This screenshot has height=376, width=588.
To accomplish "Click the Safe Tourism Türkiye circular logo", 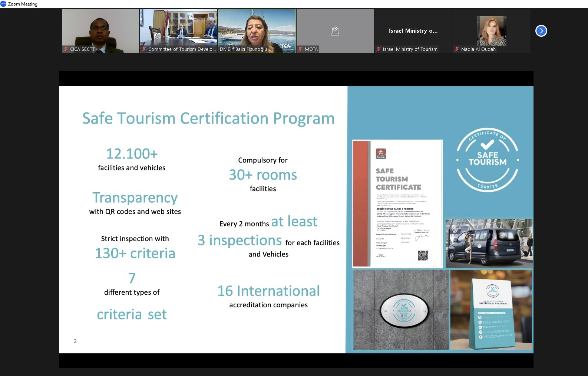I will (487, 160).
